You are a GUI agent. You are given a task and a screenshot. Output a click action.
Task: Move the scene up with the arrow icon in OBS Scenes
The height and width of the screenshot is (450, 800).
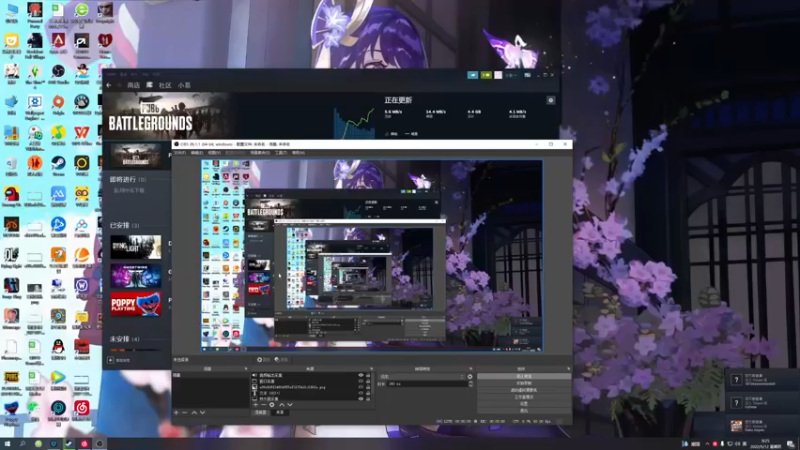click(x=194, y=412)
